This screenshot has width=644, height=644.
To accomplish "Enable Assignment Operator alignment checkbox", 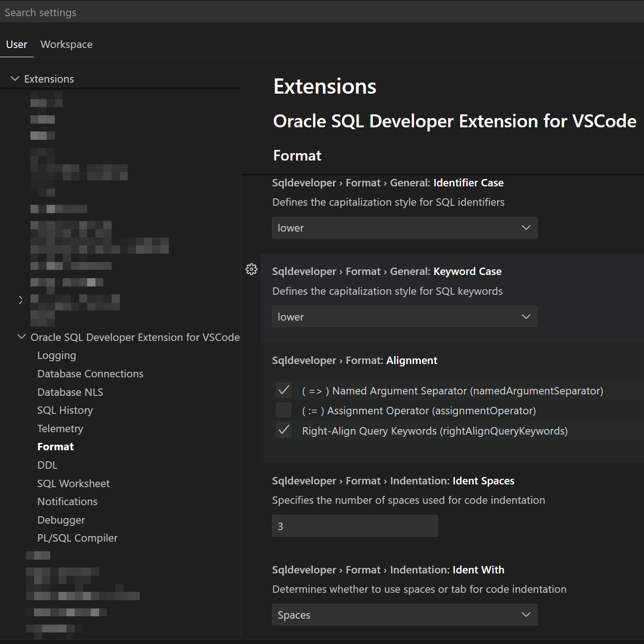I will click(284, 410).
